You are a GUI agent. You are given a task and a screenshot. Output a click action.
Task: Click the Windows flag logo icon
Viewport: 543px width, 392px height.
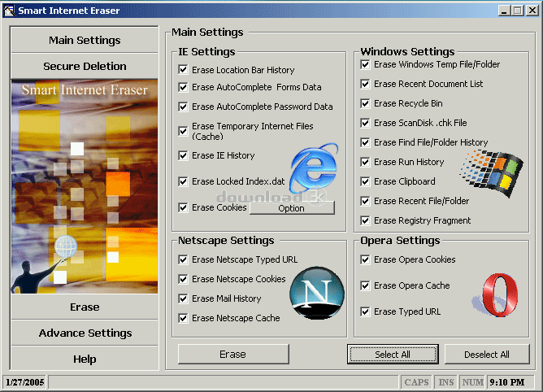492,173
